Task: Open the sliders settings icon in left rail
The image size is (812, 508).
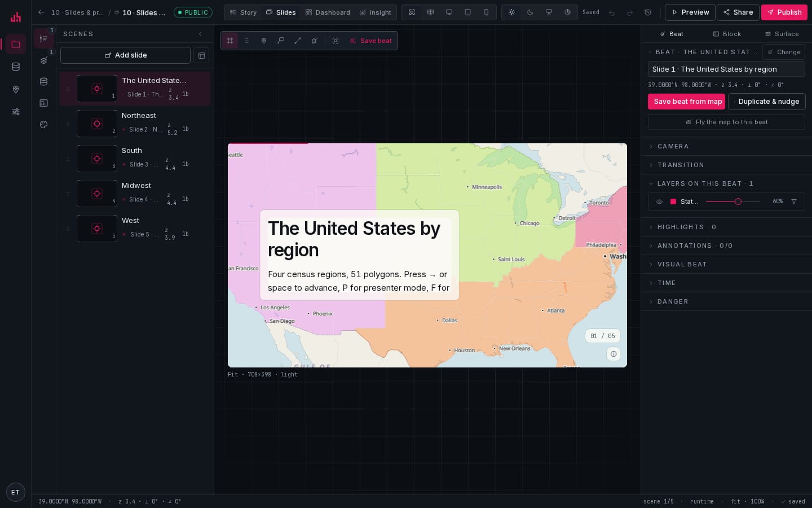Action: click(16, 112)
